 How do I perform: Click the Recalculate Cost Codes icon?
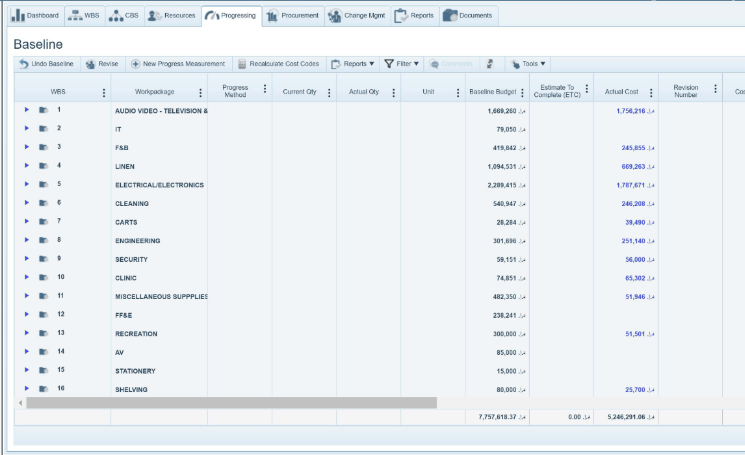[241, 64]
